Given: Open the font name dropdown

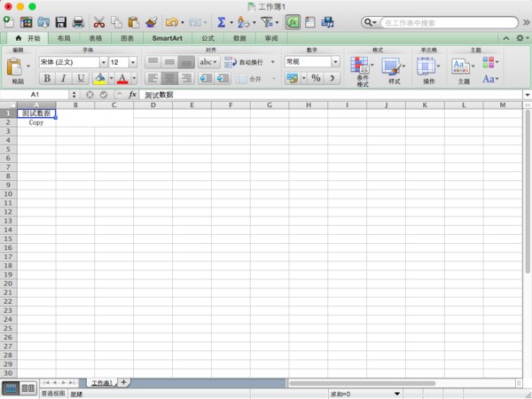Looking at the screenshot, I should [x=103, y=62].
